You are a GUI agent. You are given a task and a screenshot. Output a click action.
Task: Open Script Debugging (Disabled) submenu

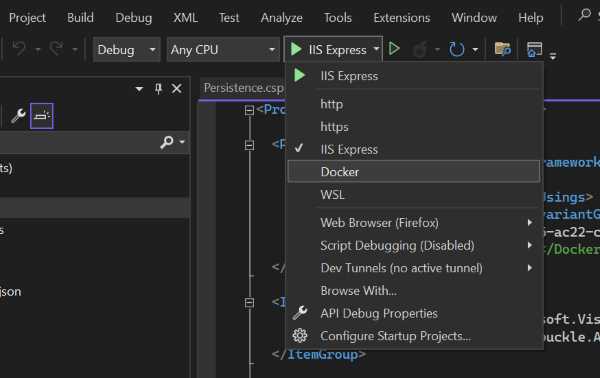pyautogui.click(x=413, y=245)
